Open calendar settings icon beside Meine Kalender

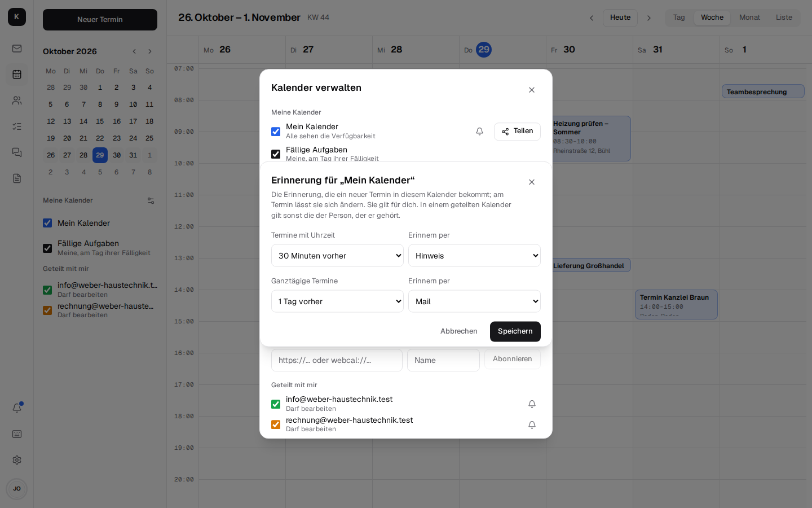click(151, 200)
